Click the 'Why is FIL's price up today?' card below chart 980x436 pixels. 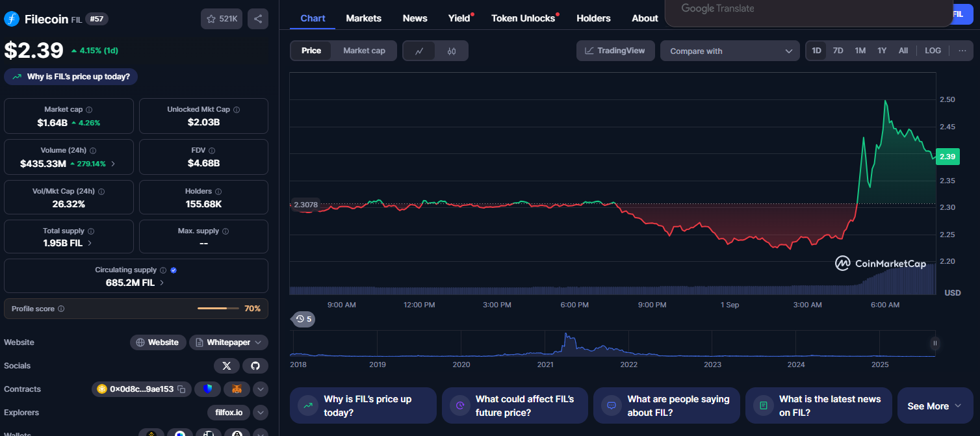point(363,406)
